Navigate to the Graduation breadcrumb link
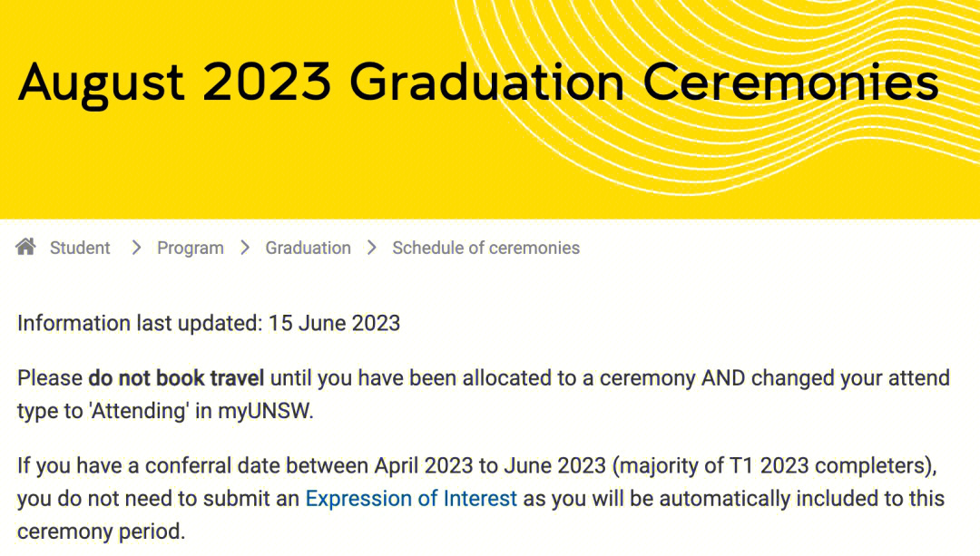 pos(308,248)
